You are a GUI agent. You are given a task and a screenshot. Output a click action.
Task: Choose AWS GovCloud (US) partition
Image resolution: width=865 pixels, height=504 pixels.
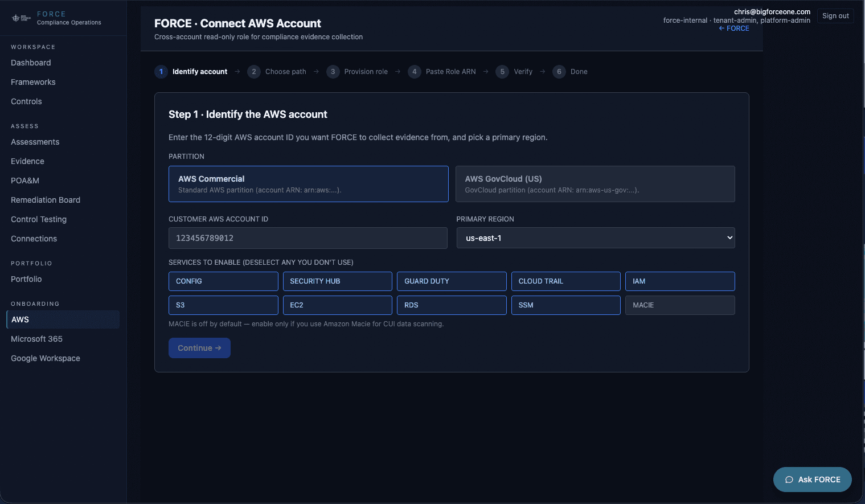pos(595,184)
